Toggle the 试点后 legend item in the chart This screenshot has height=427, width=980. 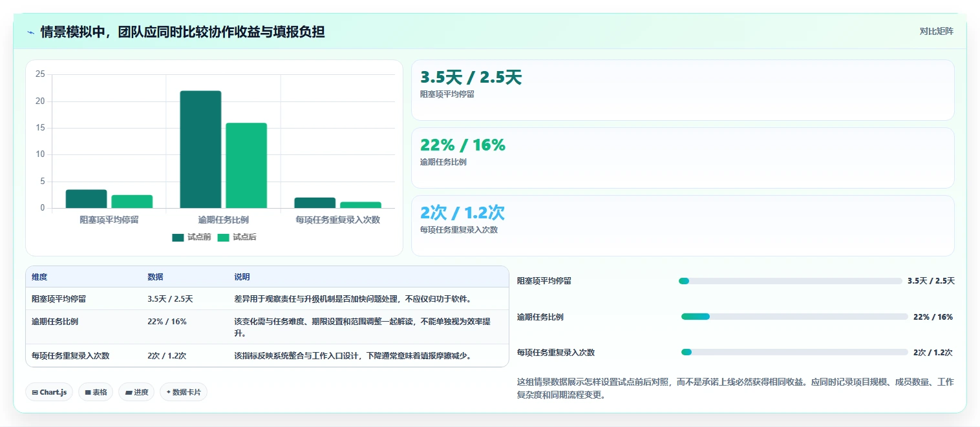[x=237, y=237]
